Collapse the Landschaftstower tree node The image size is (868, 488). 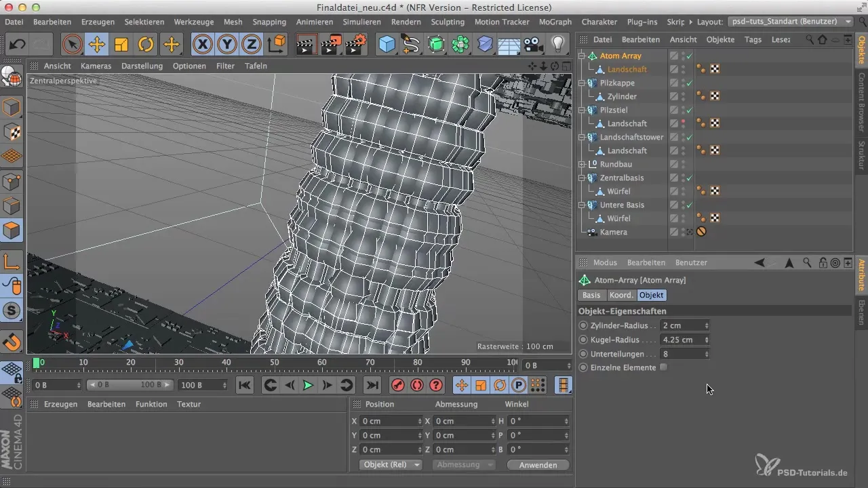(x=581, y=137)
